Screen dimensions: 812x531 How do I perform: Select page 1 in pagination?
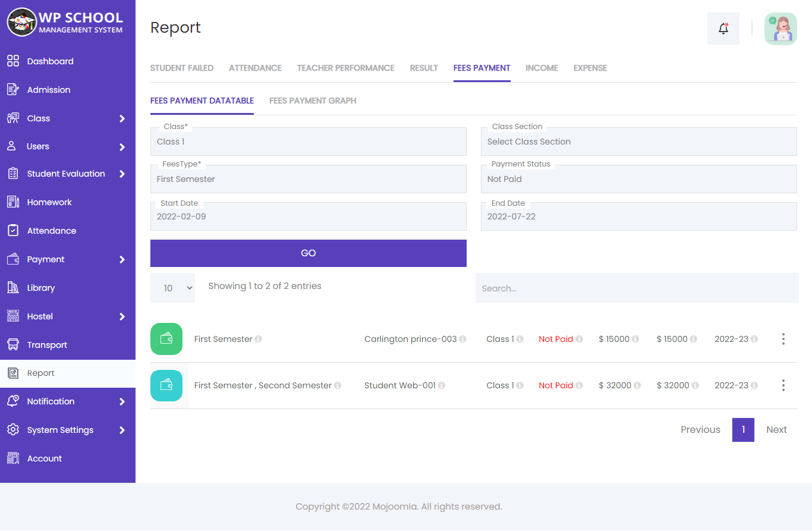pyautogui.click(x=743, y=430)
